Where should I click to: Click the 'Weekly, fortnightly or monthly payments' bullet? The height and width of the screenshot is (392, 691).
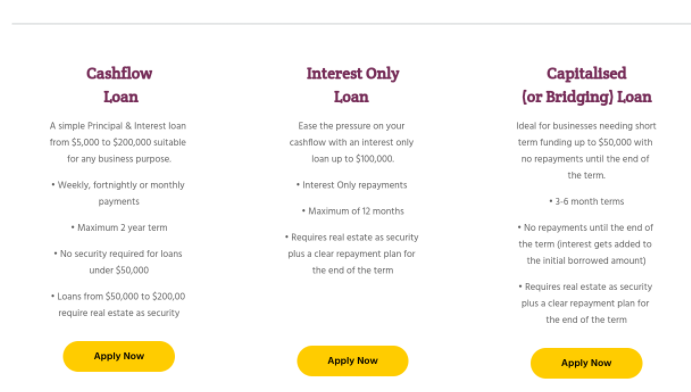pyautogui.click(x=118, y=193)
